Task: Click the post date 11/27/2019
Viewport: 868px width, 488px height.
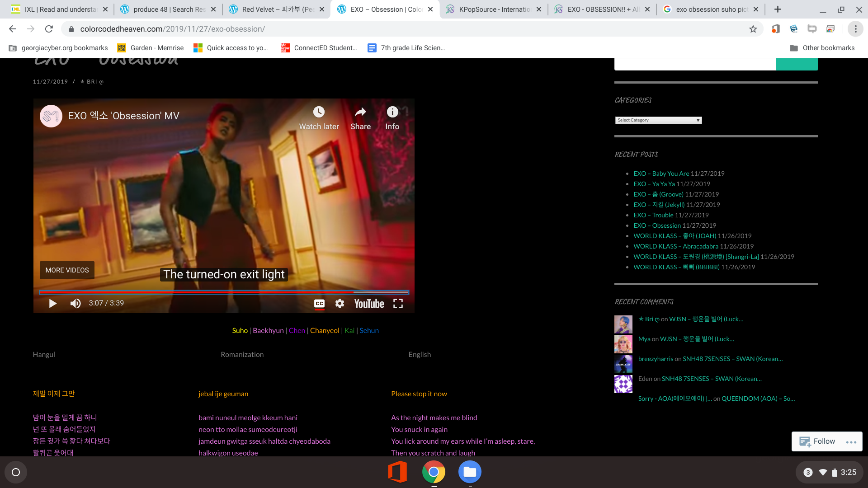Action: tap(50, 82)
